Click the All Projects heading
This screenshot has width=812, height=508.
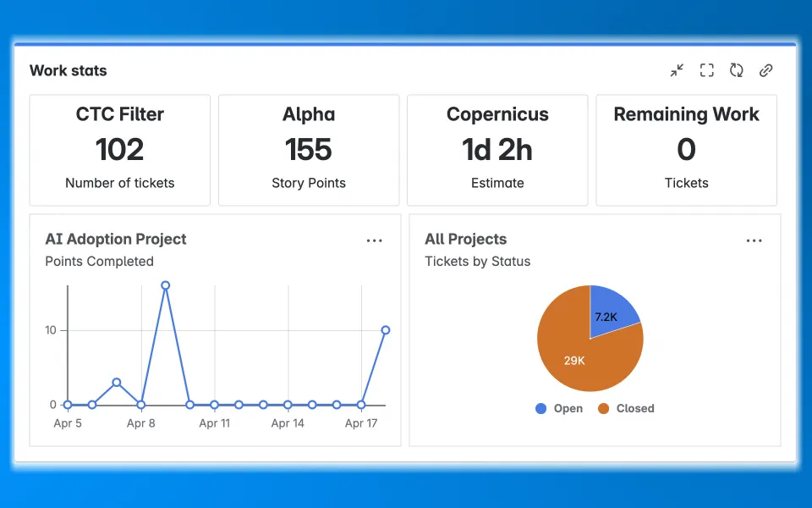[x=465, y=239]
